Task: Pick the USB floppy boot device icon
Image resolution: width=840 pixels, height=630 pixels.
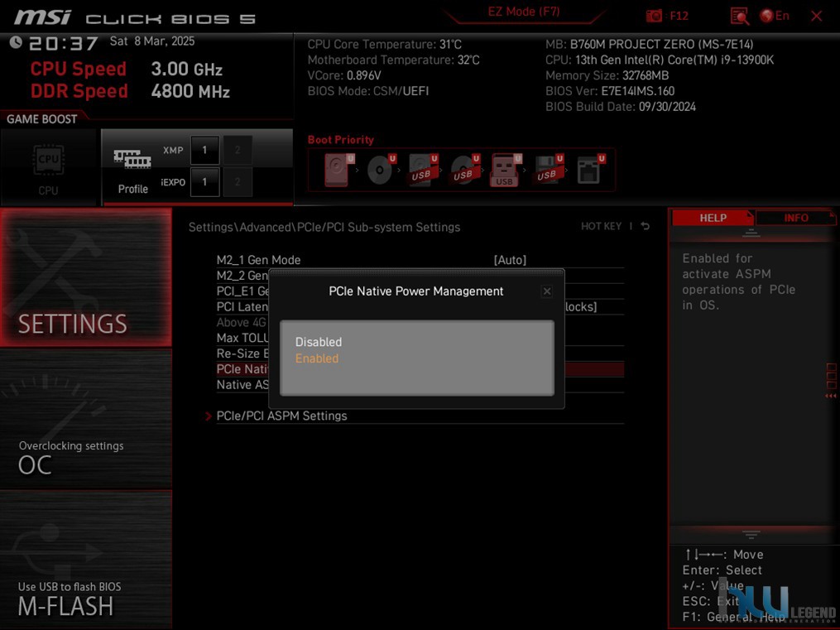Action: [x=549, y=170]
